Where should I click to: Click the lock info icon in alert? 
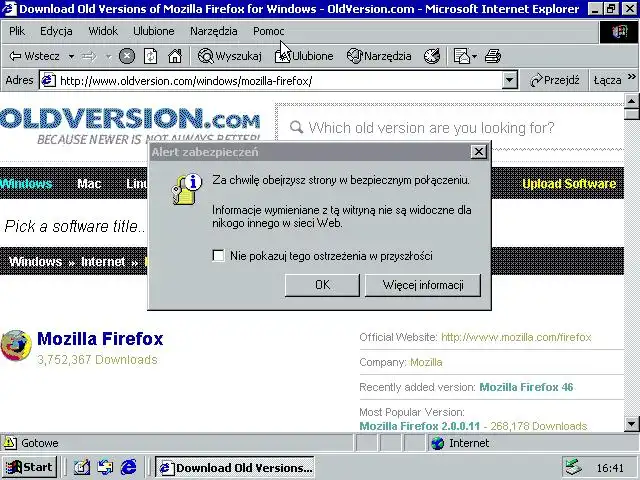187,189
